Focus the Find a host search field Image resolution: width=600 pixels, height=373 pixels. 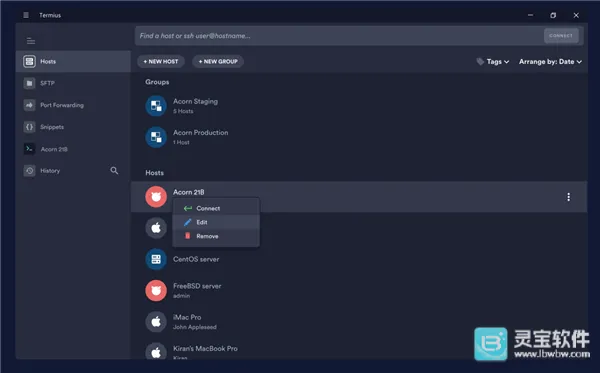tap(339, 36)
